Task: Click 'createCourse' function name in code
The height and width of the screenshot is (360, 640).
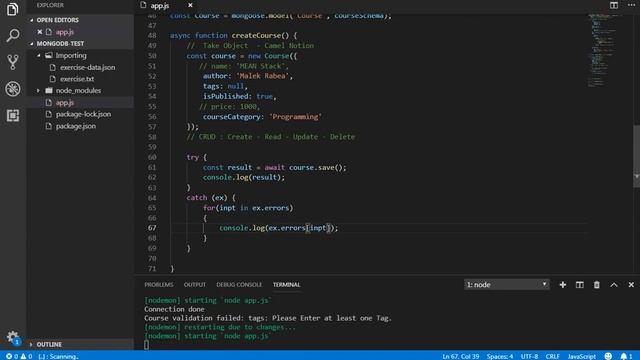Action: (x=256, y=35)
